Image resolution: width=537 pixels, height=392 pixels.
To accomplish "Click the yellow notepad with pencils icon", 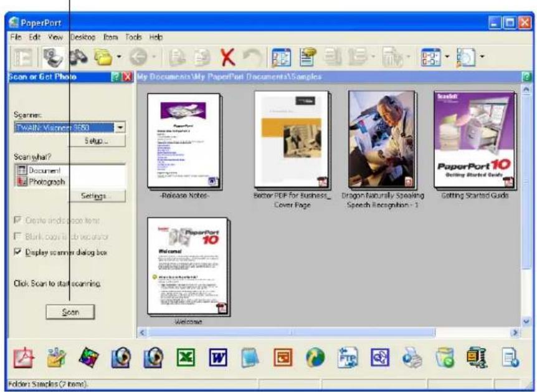I will tap(57, 357).
